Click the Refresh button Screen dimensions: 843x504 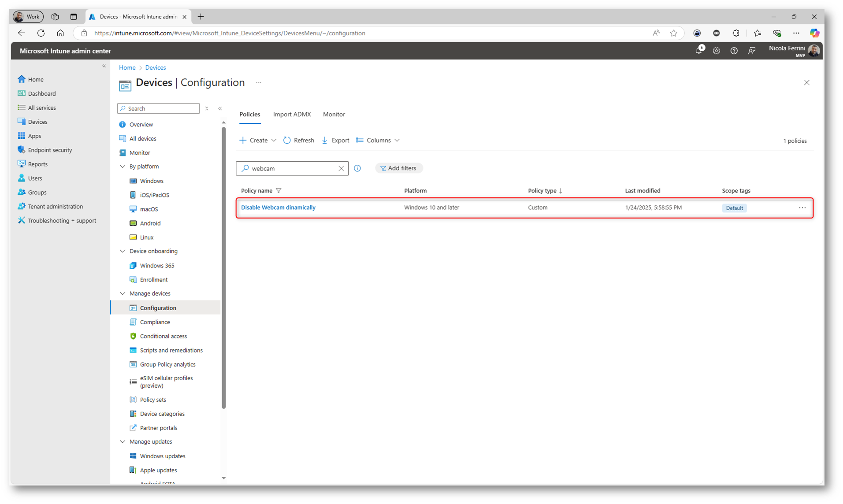coord(299,141)
